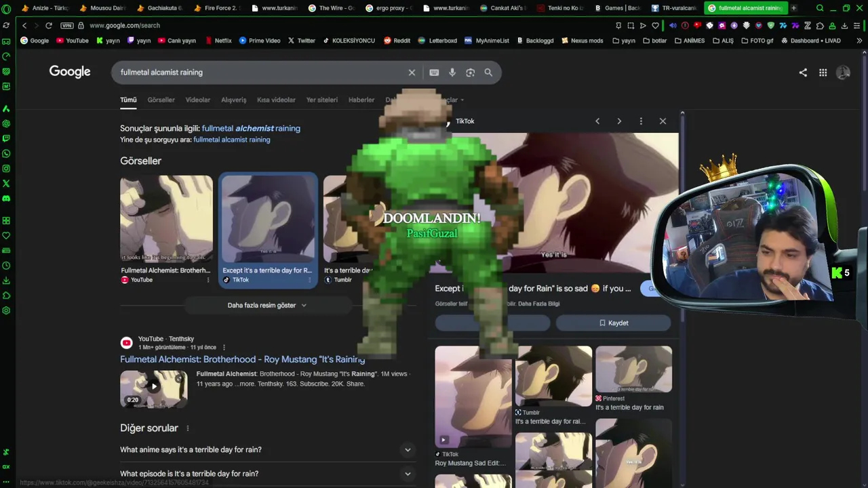Open Twitch in the Opera sidebar

[6, 138]
